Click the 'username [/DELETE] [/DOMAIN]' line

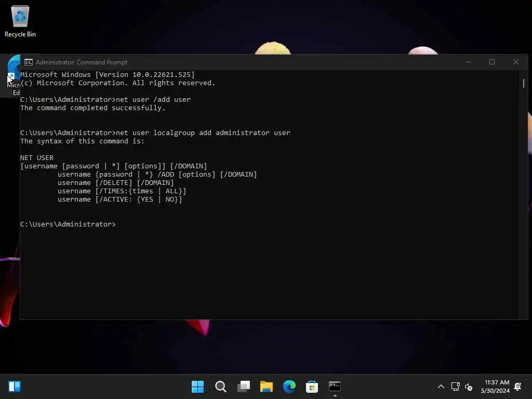115,182
